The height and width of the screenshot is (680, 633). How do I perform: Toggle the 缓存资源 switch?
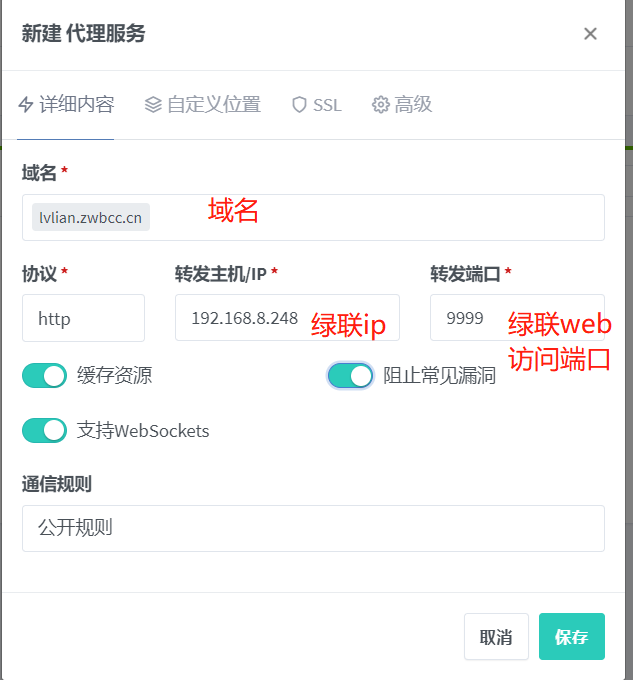click(x=44, y=375)
